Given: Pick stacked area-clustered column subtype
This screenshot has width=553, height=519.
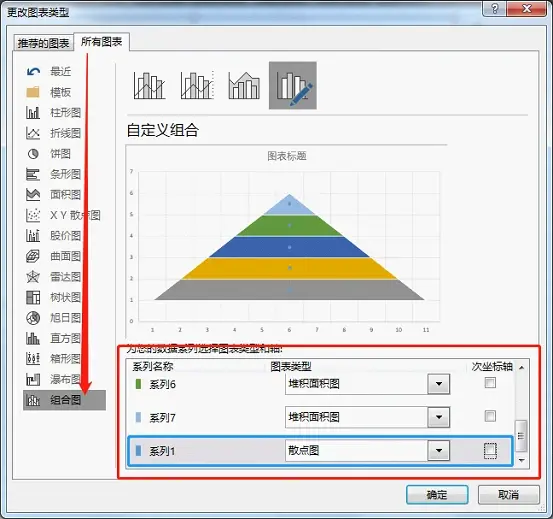Looking at the screenshot, I should [x=244, y=85].
